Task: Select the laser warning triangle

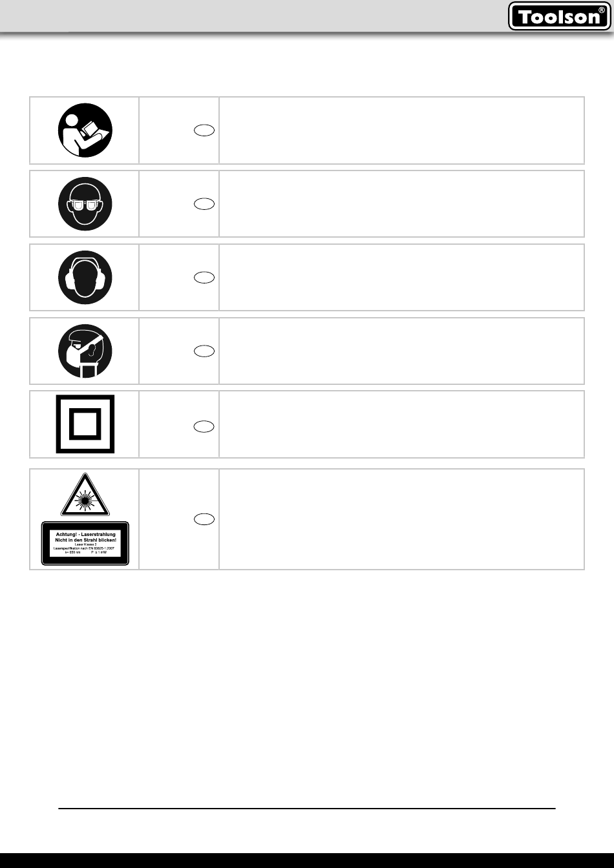Action: coord(85,494)
